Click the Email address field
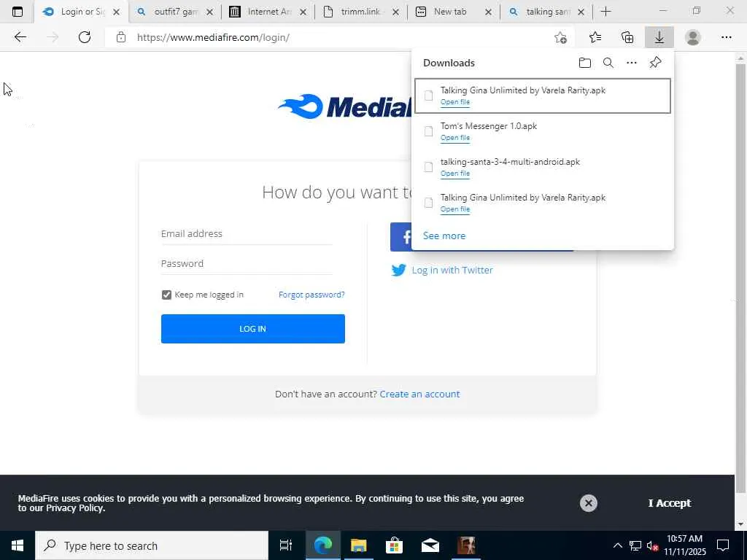Screen dimensions: 747x560 [247, 234]
